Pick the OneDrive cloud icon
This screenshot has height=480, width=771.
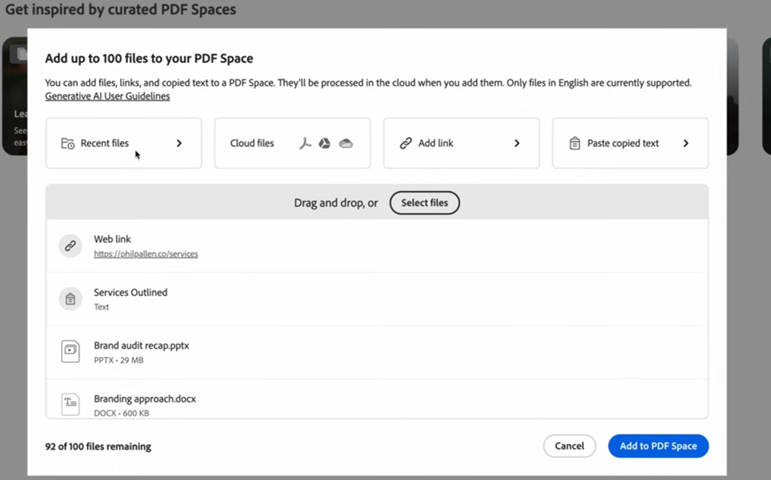coord(345,144)
